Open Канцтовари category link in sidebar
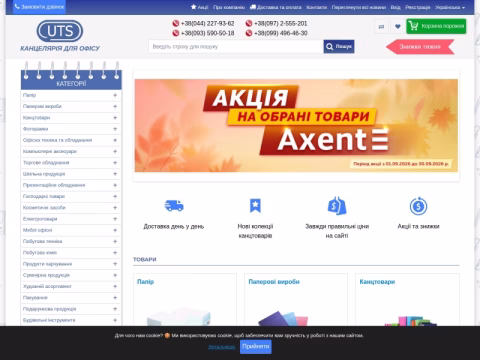 [36, 118]
